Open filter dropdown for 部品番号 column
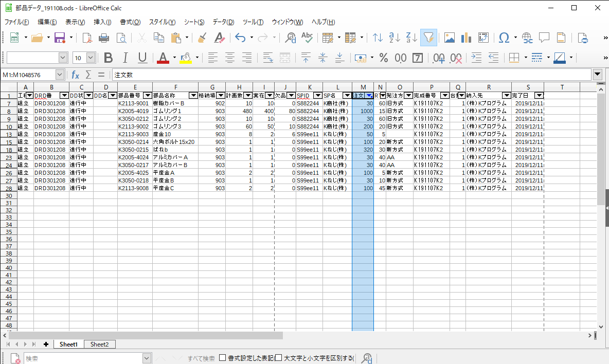The width and height of the screenshot is (609, 364). pyautogui.click(x=147, y=96)
